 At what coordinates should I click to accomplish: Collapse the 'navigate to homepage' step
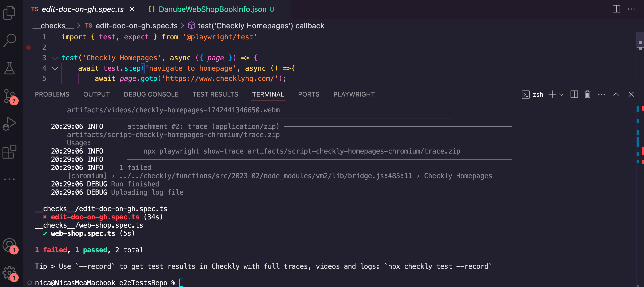click(x=55, y=68)
